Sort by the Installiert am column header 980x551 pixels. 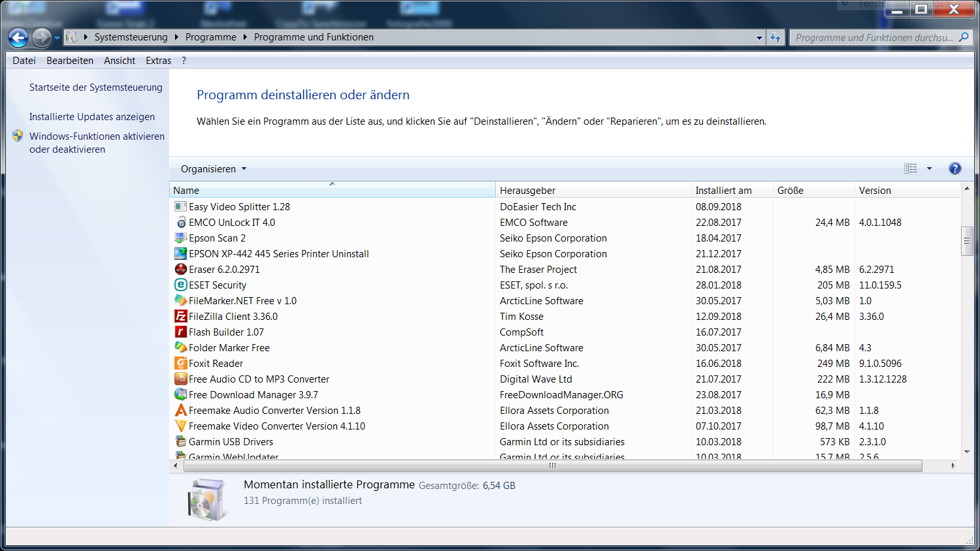click(732, 191)
